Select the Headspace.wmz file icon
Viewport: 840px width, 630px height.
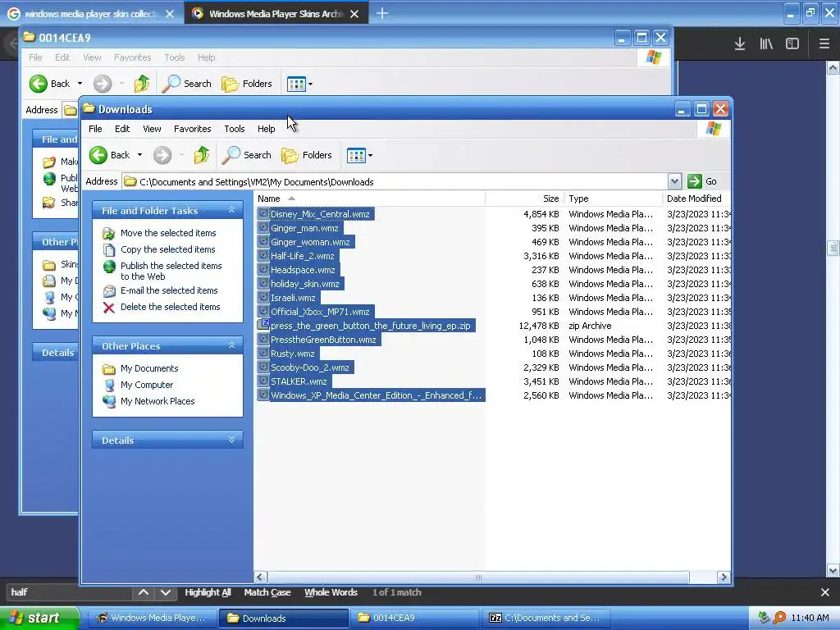[263, 269]
